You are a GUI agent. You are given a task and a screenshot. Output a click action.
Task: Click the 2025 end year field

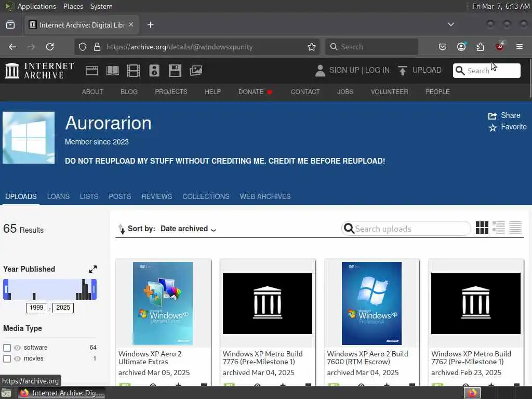coord(63,308)
